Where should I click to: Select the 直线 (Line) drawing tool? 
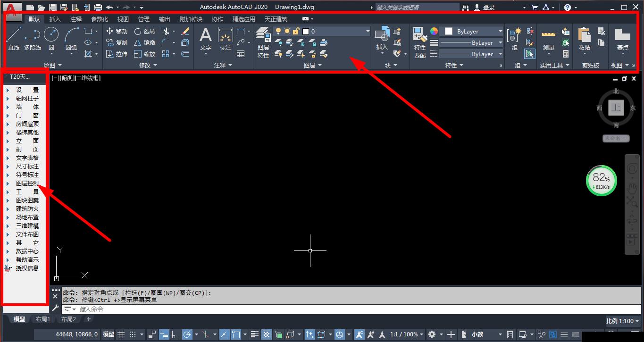coord(14,38)
